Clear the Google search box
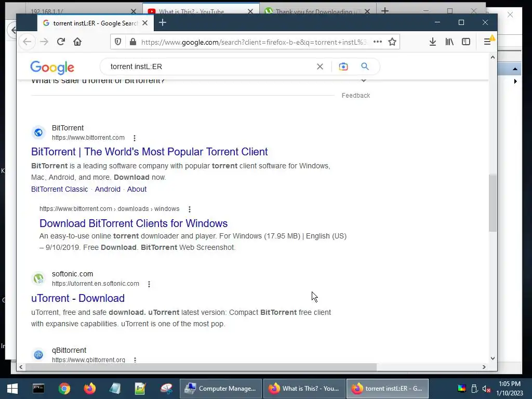This screenshot has width=532, height=399. 320,66
